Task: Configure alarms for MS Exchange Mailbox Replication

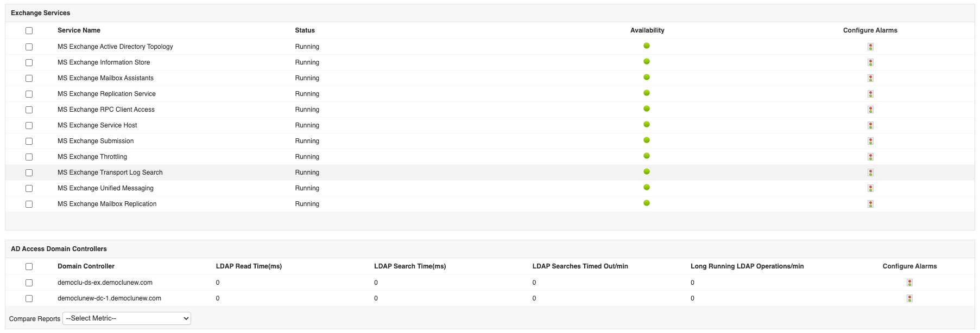Action: 870,204
